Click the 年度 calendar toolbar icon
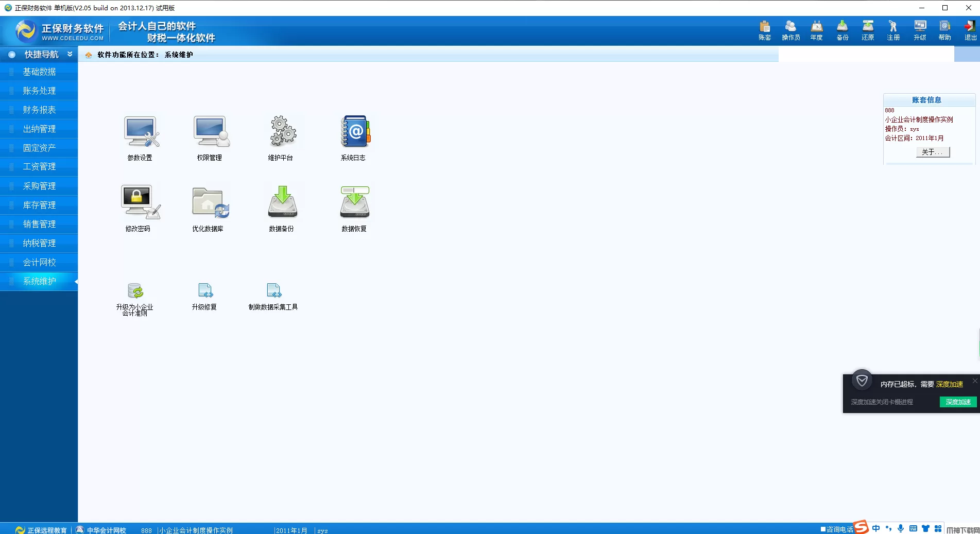The image size is (980, 534). 817,30
